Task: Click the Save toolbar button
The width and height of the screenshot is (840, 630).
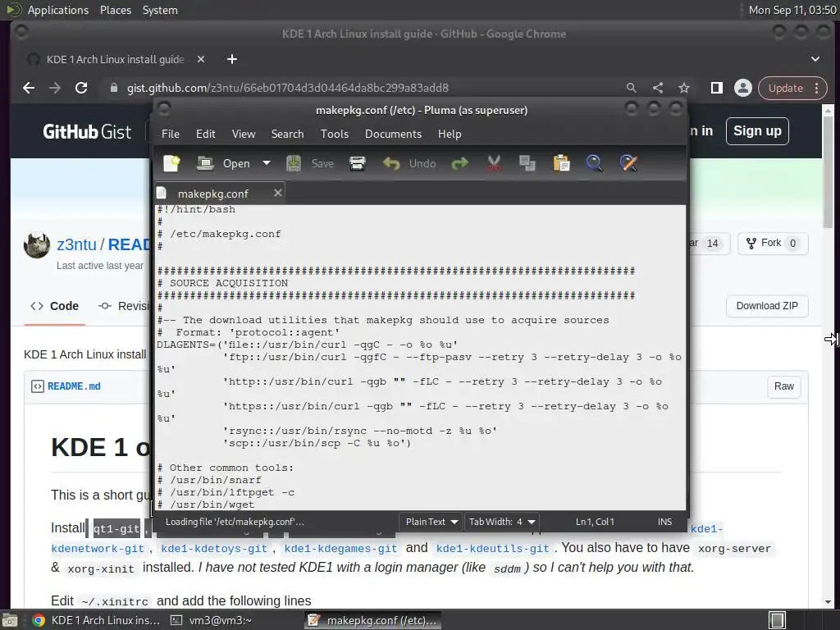Action: 310,163
